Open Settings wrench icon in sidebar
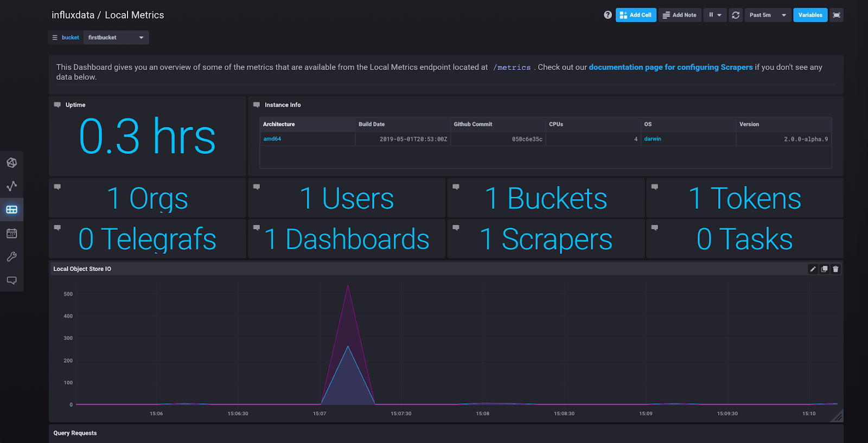The width and height of the screenshot is (868, 443). click(11, 256)
